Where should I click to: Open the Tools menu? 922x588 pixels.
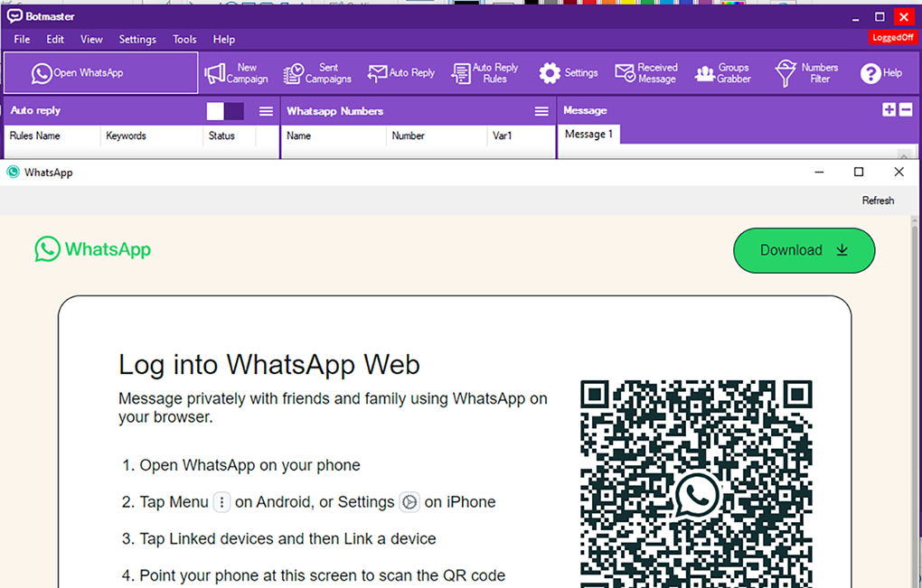tap(184, 40)
